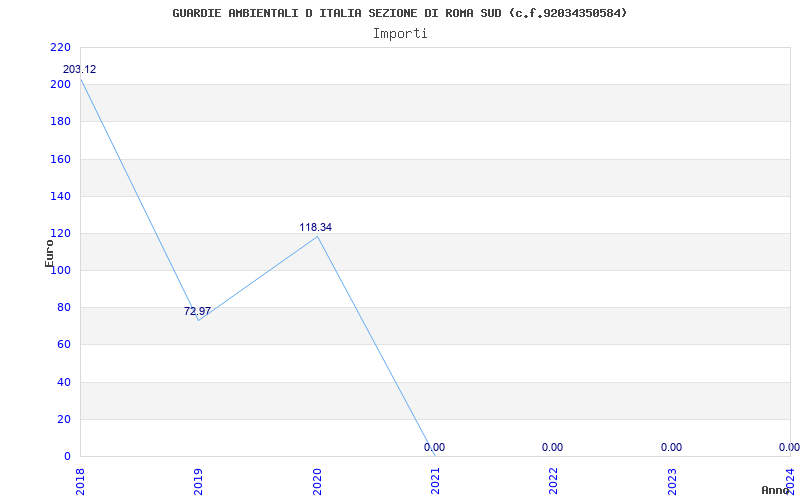Click the 200 y-axis tick label

click(x=60, y=85)
